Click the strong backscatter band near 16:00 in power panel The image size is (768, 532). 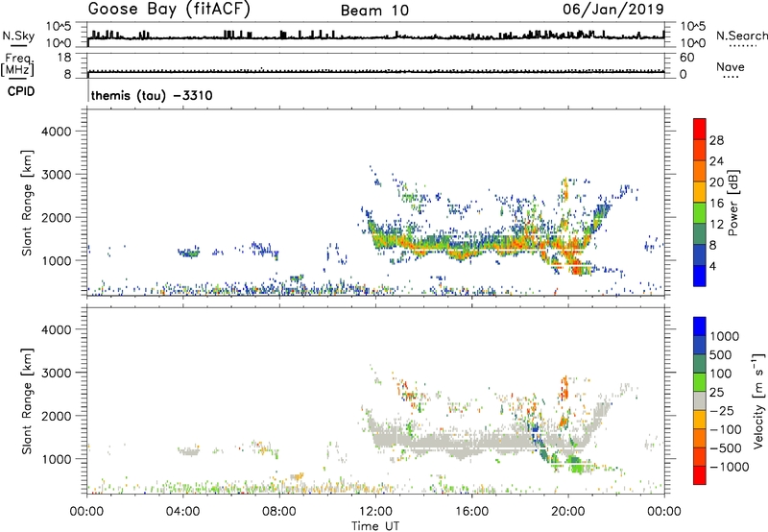471,246
